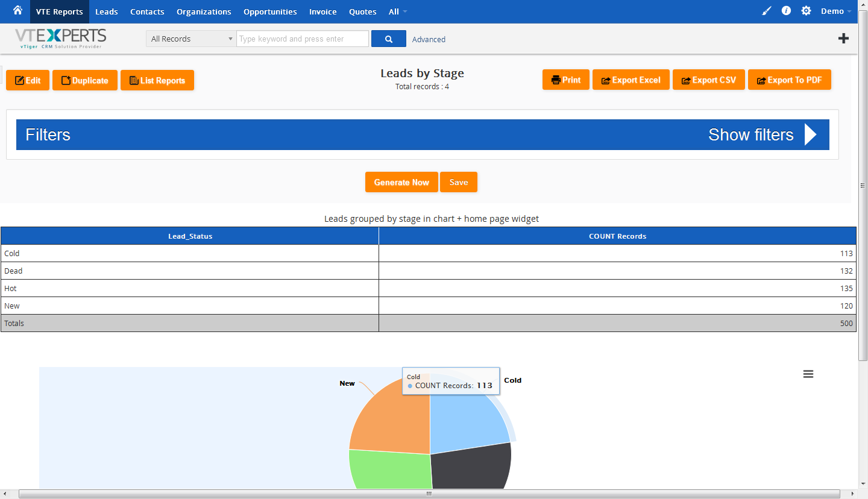Click the List Reports button
868x499 pixels.
coord(157,80)
